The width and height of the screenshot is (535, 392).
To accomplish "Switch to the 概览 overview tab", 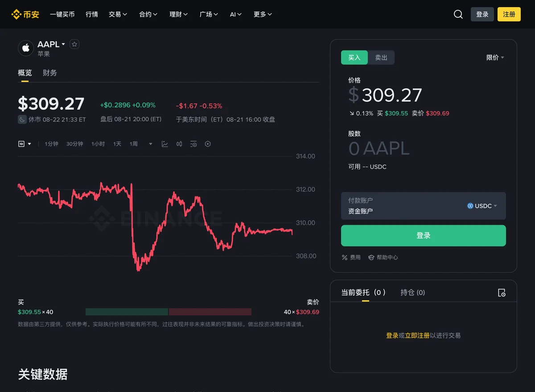I will click(x=25, y=73).
